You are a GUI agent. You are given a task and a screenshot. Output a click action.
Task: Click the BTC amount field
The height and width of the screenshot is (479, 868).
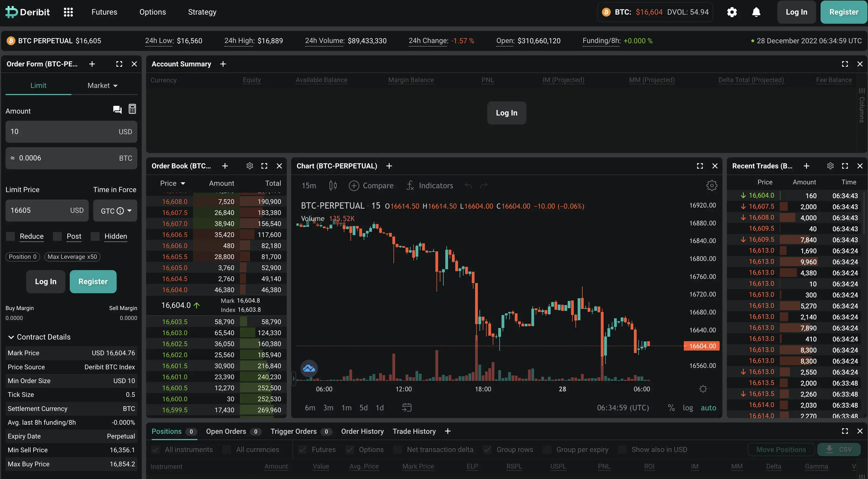[71, 158]
